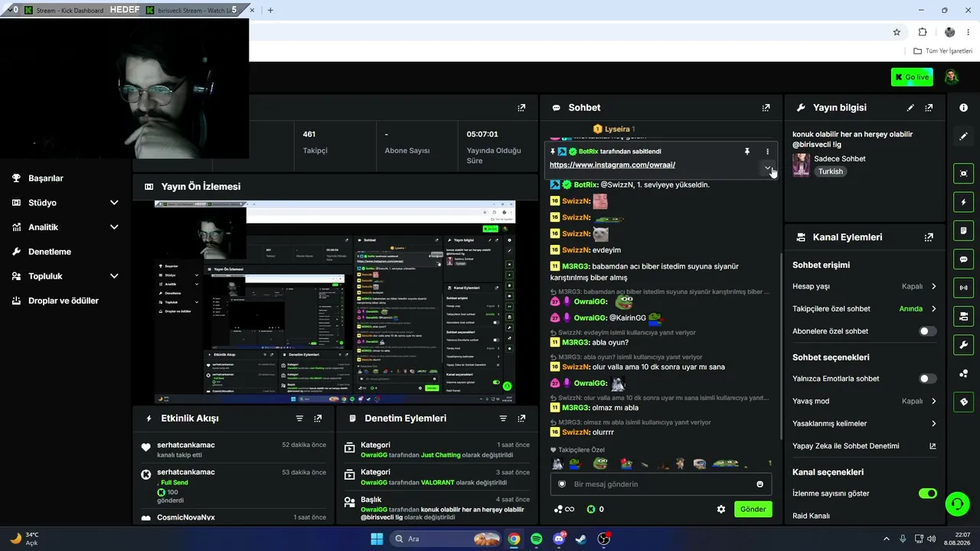This screenshot has height=551, width=980.
Task: Open Spotify from the taskbar
Action: click(x=536, y=539)
